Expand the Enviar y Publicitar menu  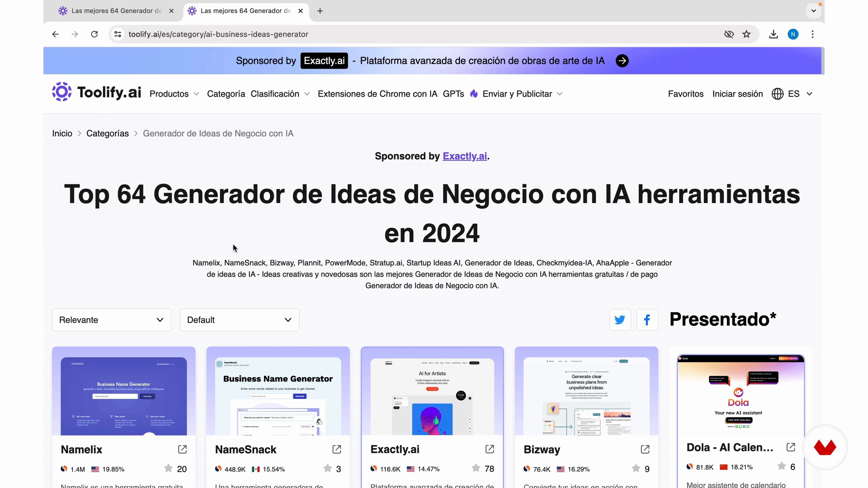[x=522, y=94]
